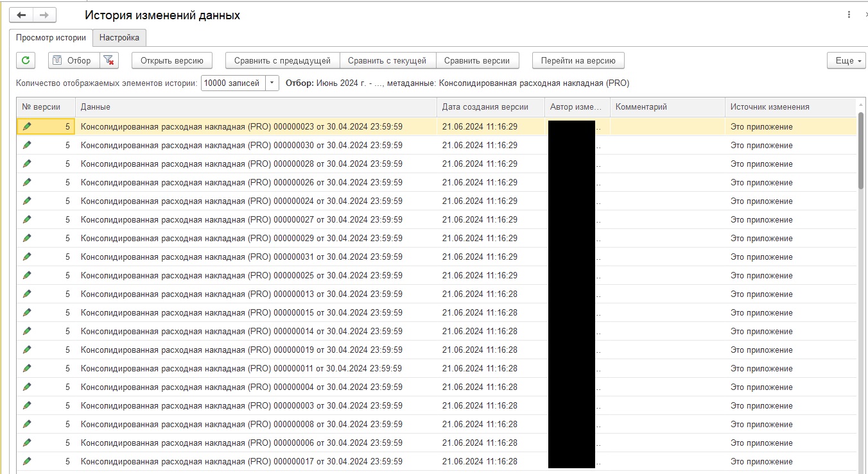Viewport: 868px width, 474px height.
Task: Select data cell for накладная 000000017
Action: click(x=256, y=461)
